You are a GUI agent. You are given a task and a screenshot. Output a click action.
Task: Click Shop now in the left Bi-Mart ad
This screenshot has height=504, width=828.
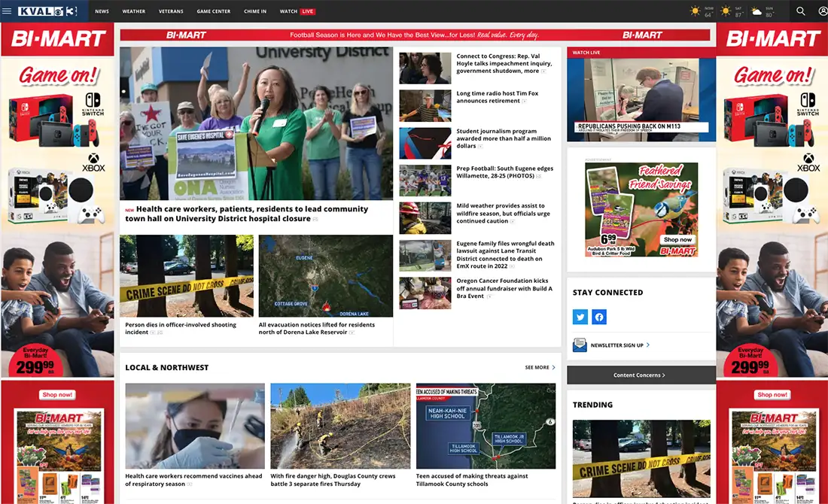click(x=57, y=394)
